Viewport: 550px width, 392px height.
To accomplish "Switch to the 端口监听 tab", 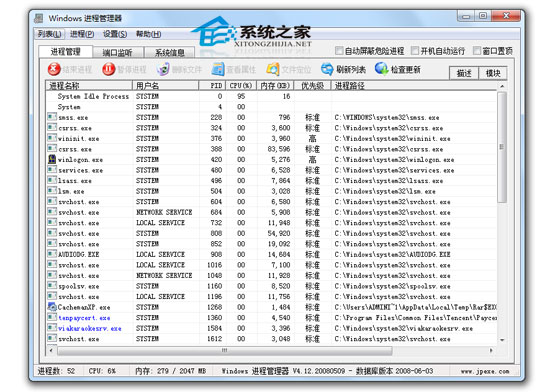I will (x=118, y=53).
